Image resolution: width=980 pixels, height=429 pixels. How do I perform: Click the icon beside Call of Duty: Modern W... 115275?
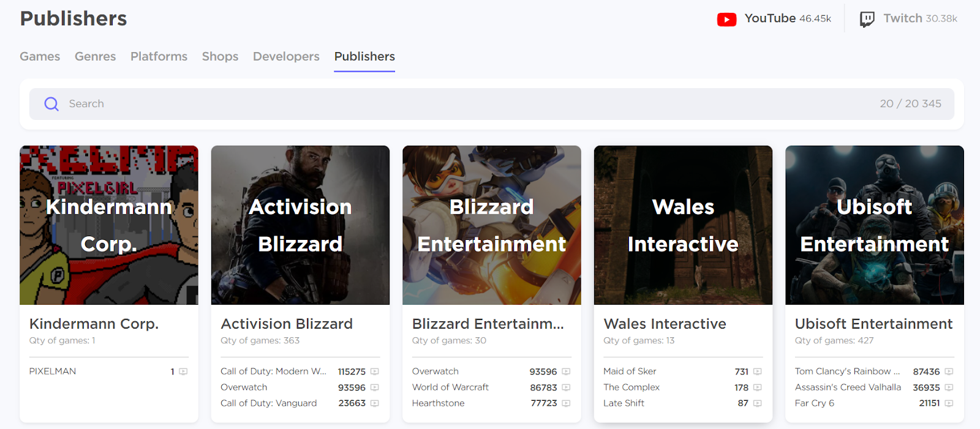point(375,371)
